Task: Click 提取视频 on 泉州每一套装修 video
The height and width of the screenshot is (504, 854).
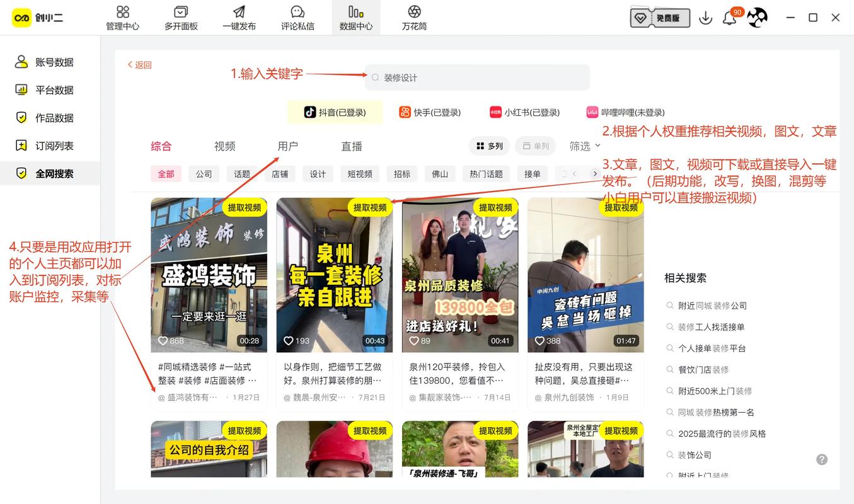Action: point(370,207)
